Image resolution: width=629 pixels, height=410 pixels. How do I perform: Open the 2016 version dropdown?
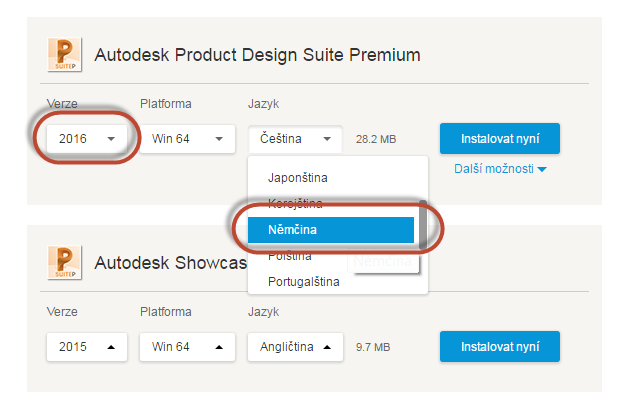tap(87, 139)
